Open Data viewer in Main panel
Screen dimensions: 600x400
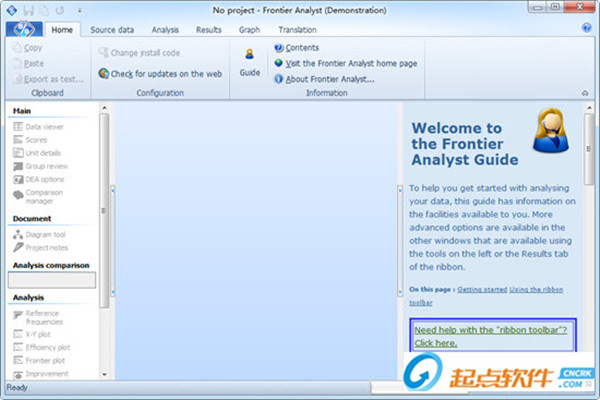coord(39,127)
